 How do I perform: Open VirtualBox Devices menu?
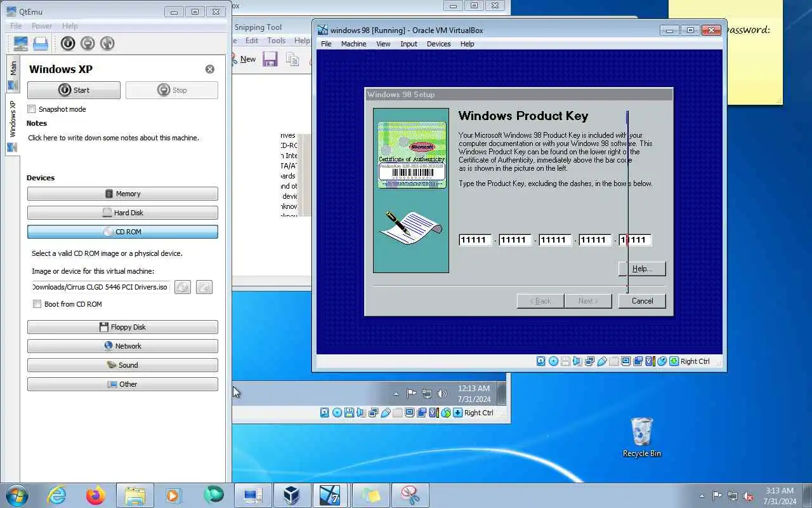tap(438, 44)
